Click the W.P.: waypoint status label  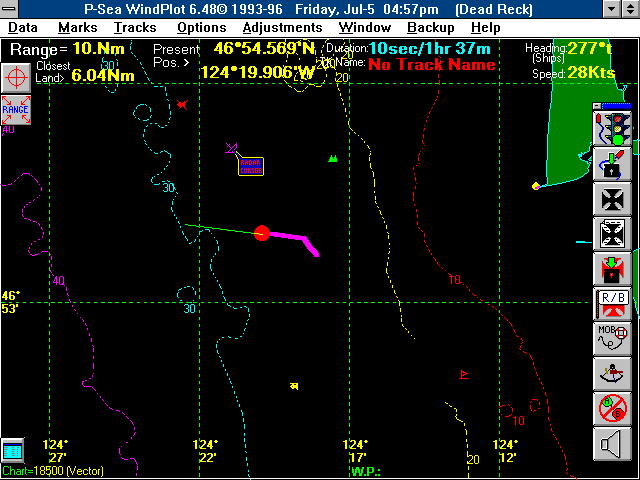(x=366, y=471)
